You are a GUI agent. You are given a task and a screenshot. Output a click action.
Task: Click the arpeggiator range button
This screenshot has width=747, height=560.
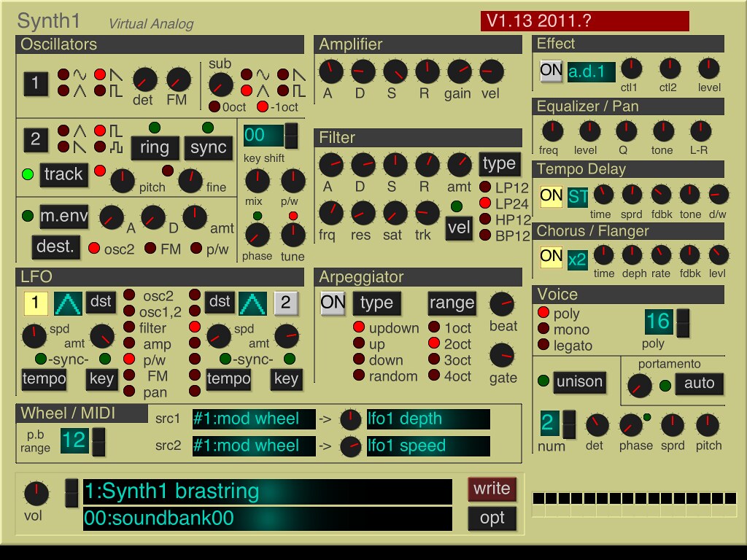(x=452, y=303)
